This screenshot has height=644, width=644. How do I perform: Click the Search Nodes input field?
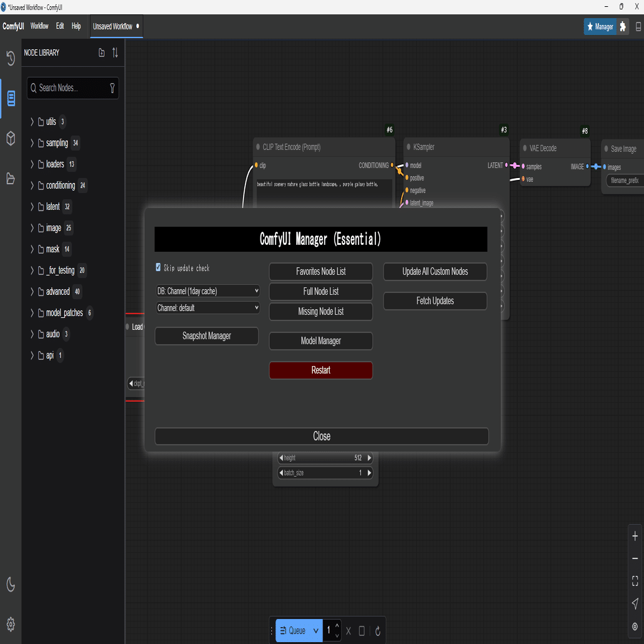[x=72, y=88]
